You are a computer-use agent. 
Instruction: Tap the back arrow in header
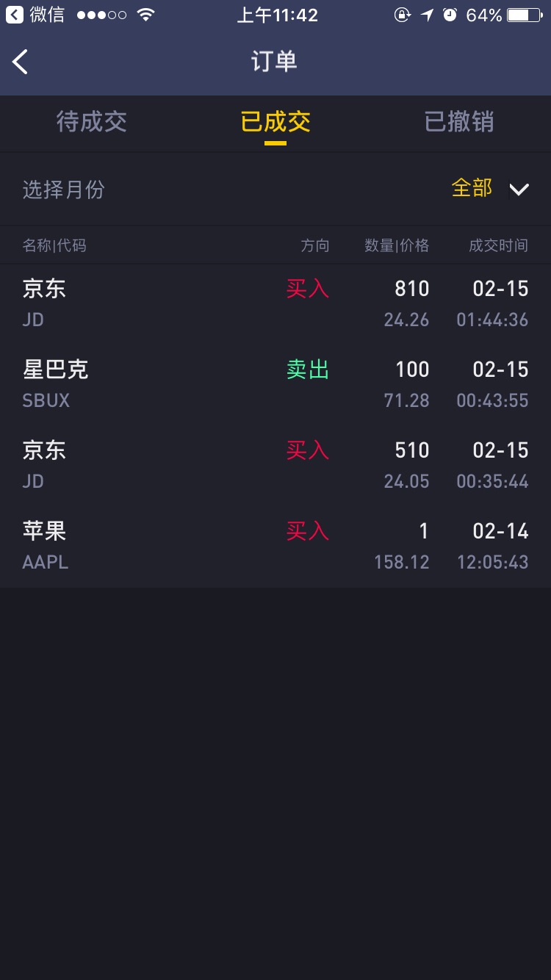click(21, 62)
